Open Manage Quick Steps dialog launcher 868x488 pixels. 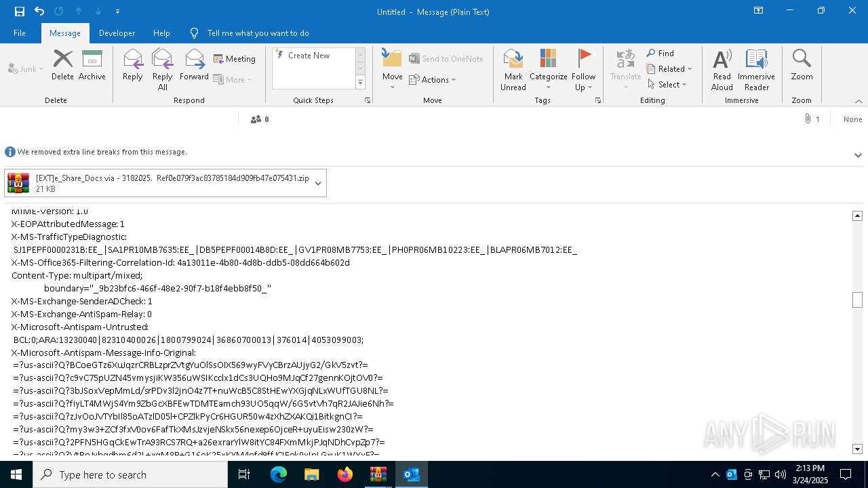pos(368,100)
